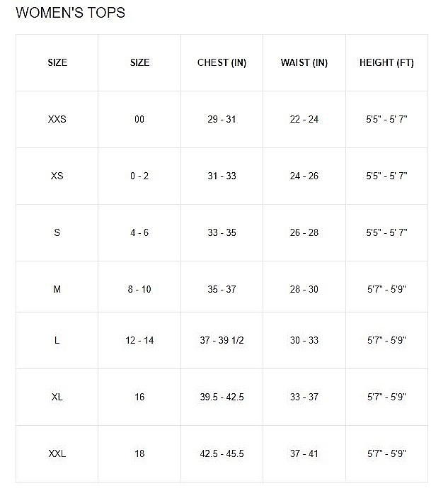This screenshot has width=448, height=491.
Task: Select the chest 37 - 39 1/2 cell
Action: point(222,340)
